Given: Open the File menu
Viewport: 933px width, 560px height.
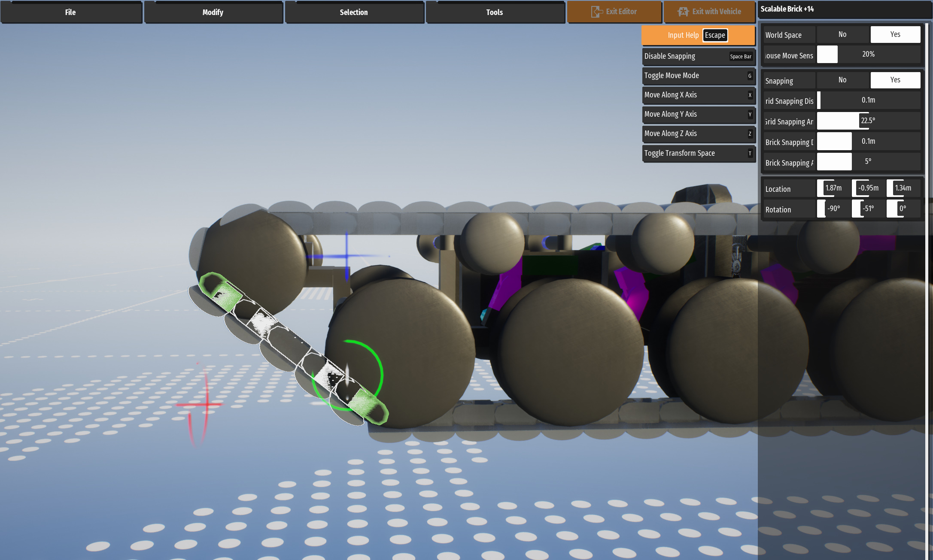Looking at the screenshot, I should tap(71, 12).
